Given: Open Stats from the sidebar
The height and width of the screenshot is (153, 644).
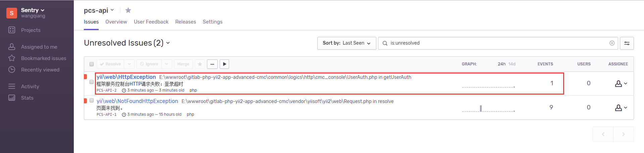Looking at the screenshot, I should click(x=27, y=98).
